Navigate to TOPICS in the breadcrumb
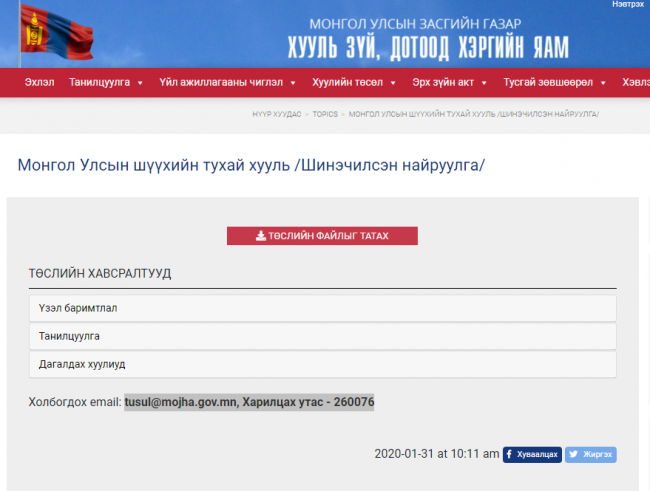Image resolution: width=650 pixels, height=491 pixels. [325, 115]
